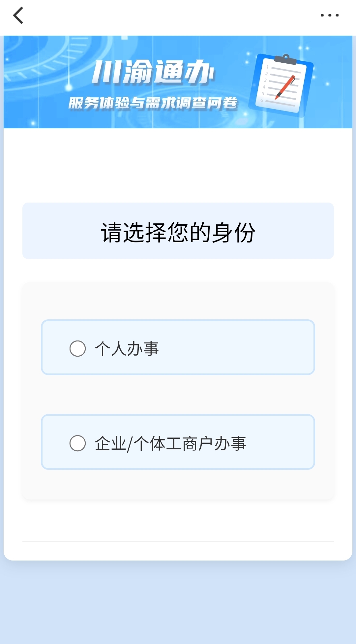Open the three-dot more options menu
This screenshot has width=356, height=644.
click(329, 15)
